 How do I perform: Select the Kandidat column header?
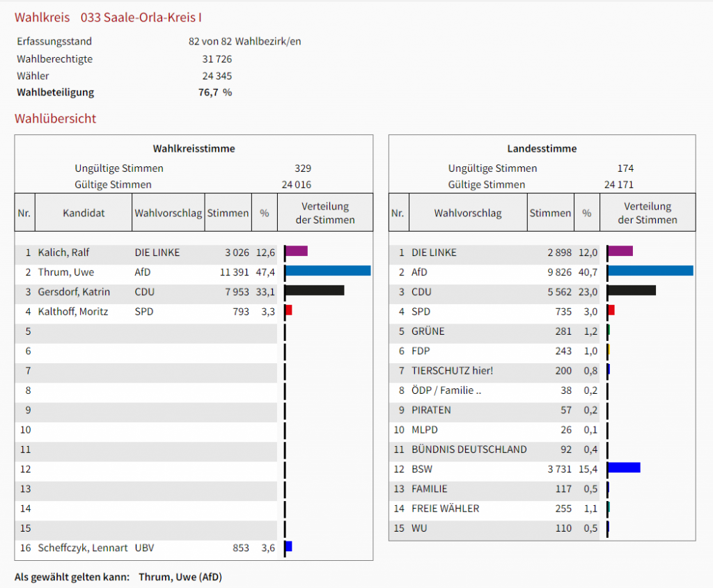tap(84, 213)
